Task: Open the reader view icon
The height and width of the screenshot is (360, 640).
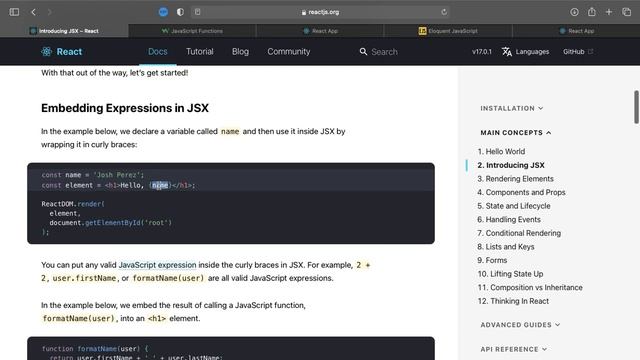Action: [x=198, y=12]
